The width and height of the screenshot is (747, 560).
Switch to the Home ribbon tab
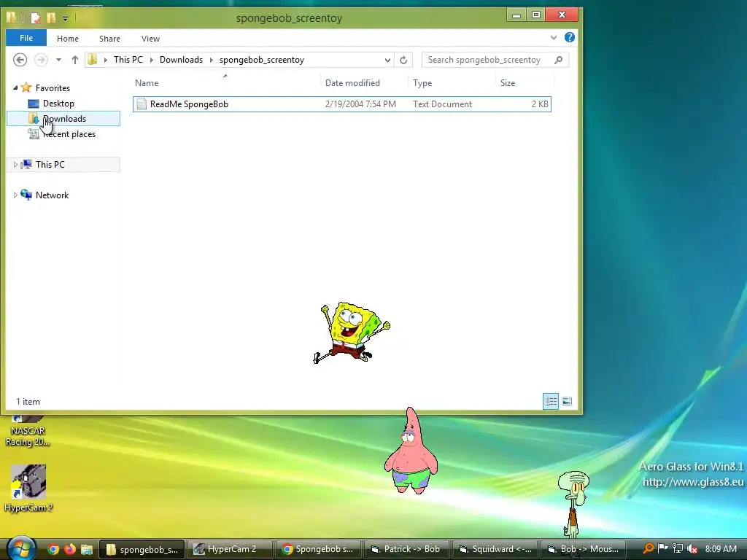click(68, 39)
